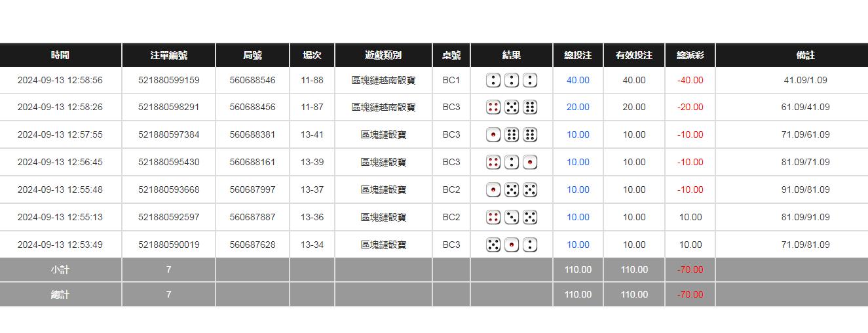This screenshot has height=333, width=868.
Task: Open the blue 40.00 total bet link
Action: click(578, 80)
